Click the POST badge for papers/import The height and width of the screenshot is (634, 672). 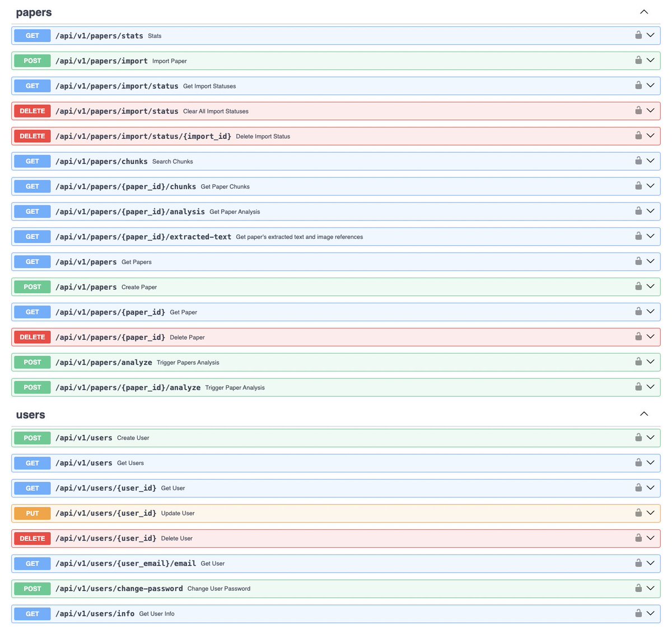32,61
